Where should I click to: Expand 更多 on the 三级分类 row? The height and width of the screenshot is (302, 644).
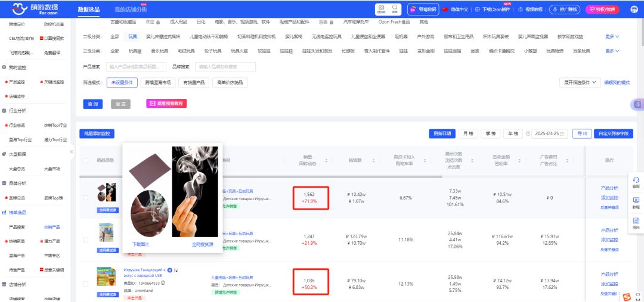pos(612,51)
